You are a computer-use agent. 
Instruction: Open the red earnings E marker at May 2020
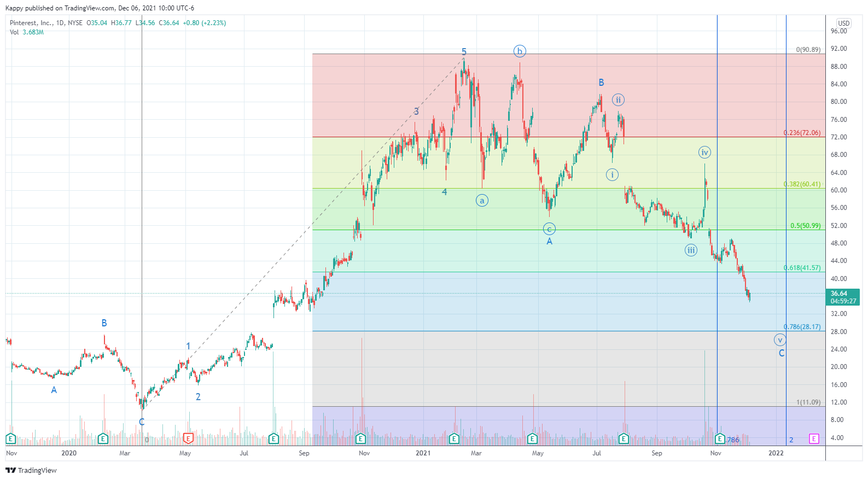(x=188, y=438)
